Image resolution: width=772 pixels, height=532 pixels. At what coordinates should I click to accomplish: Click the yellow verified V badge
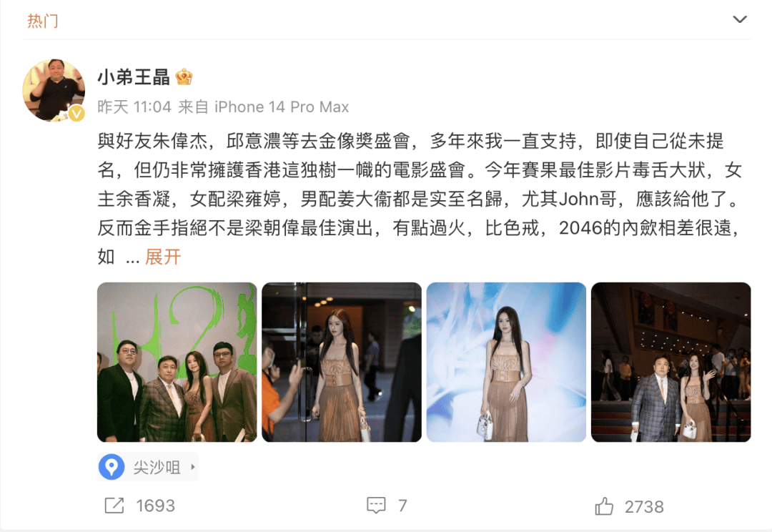[x=76, y=114]
